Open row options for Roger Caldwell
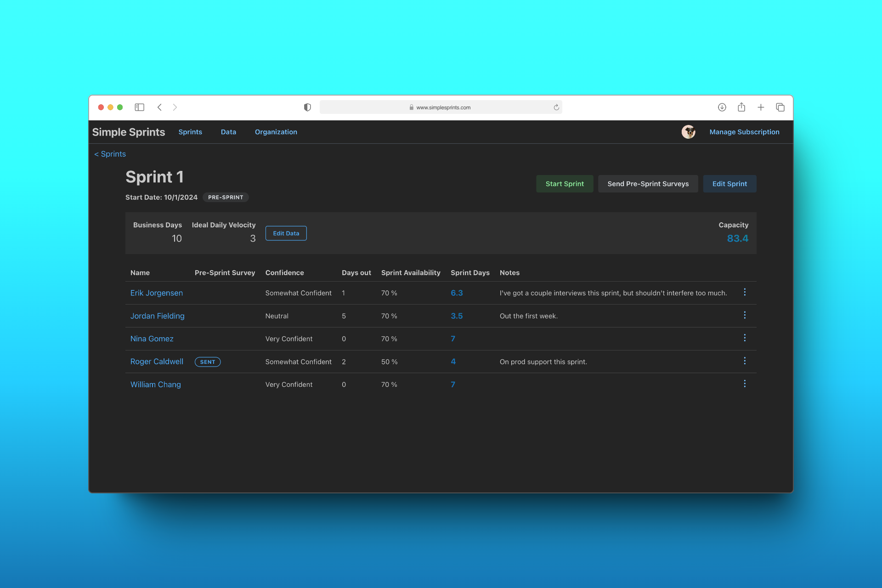 [745, 361]
